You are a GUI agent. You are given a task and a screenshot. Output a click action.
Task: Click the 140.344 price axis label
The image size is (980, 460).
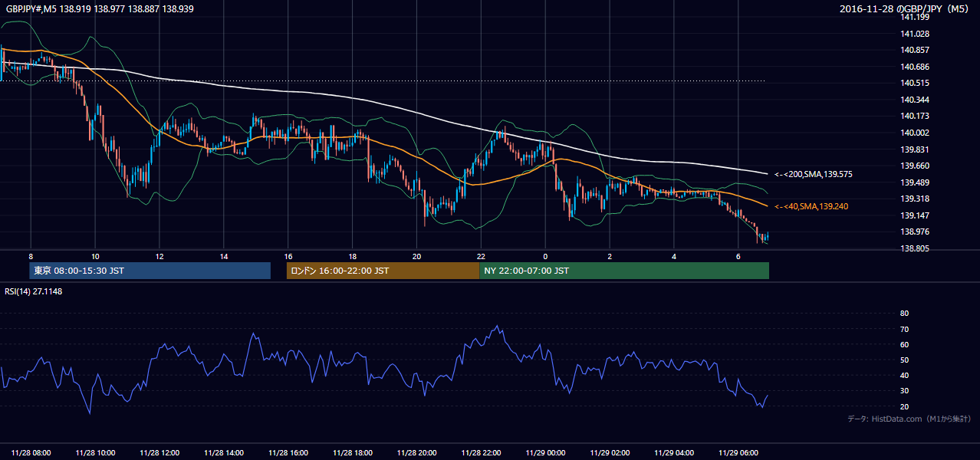click(915, 100)
